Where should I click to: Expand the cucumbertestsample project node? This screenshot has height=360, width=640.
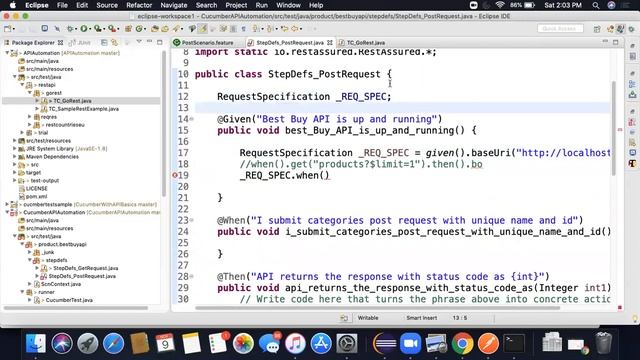coord(7,204)
